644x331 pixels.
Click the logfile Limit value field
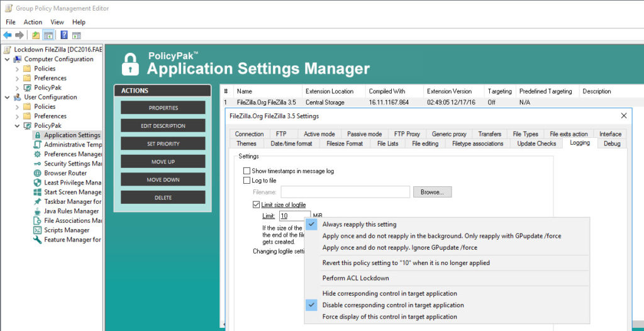point(294,216)
